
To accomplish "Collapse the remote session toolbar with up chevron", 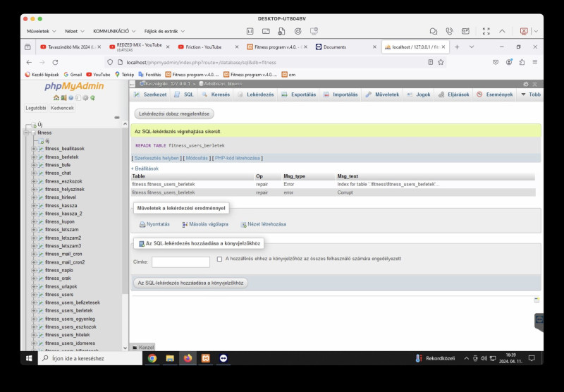I will pos(502,31).
